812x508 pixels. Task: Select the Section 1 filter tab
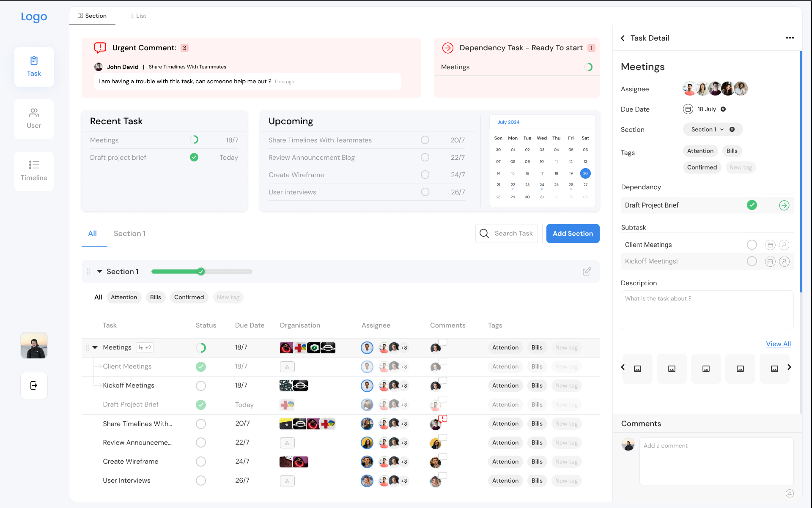[129, 233]
